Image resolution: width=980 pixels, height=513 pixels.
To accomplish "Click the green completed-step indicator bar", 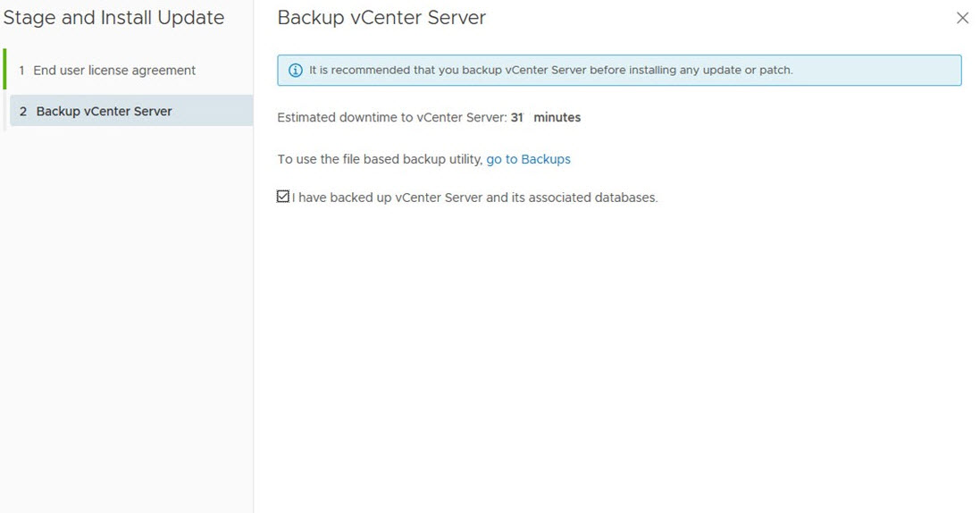I will point(5,69).
